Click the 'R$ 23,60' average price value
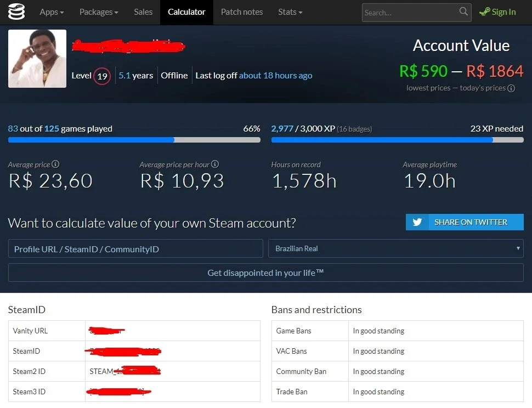Screen dimensions: 532x408 click(50, 181)
